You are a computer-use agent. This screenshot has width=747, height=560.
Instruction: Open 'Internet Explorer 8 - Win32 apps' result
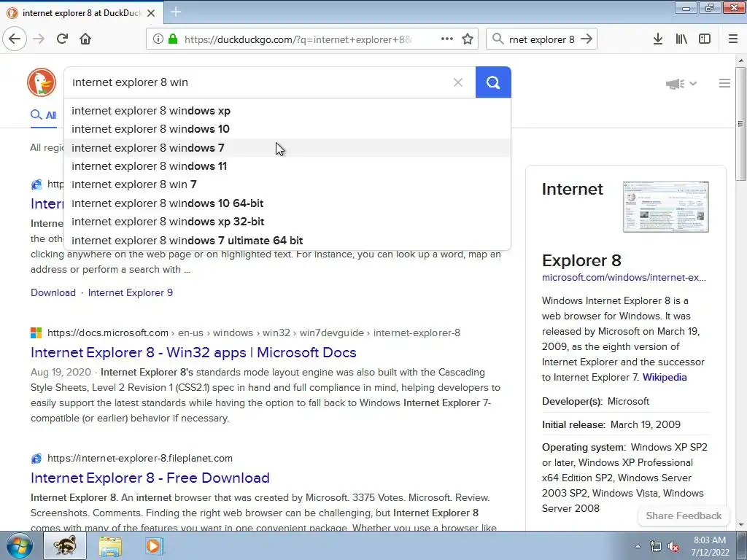pos(193,352)
